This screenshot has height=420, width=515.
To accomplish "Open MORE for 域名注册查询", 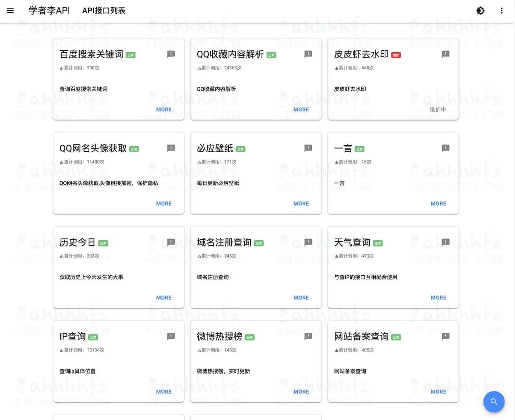I will (301, 298).
